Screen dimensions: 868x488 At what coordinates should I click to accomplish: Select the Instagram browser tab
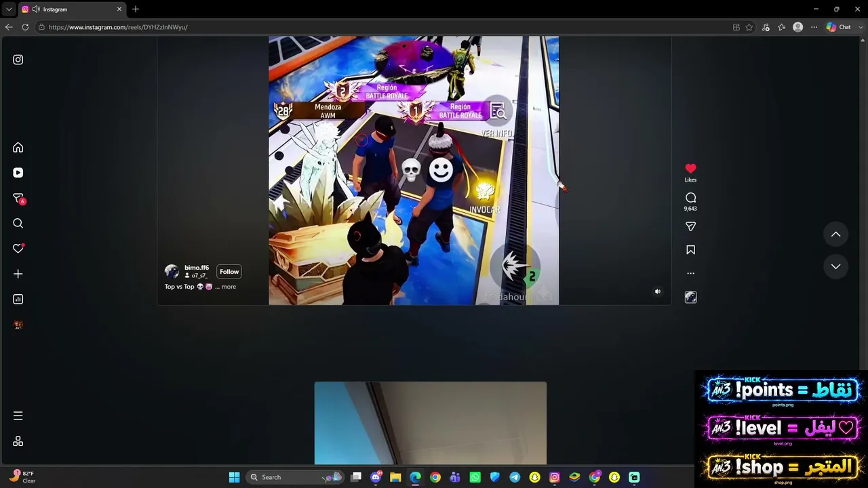[x=73, y=9]
